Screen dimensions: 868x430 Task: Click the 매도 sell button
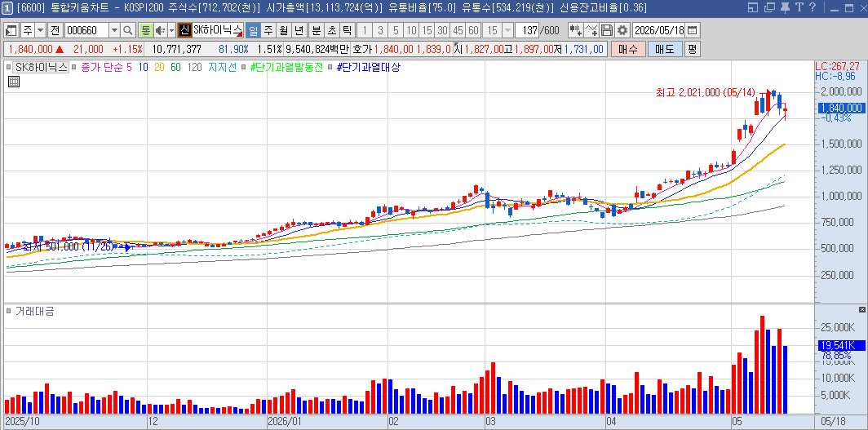[x=665, y=49]
